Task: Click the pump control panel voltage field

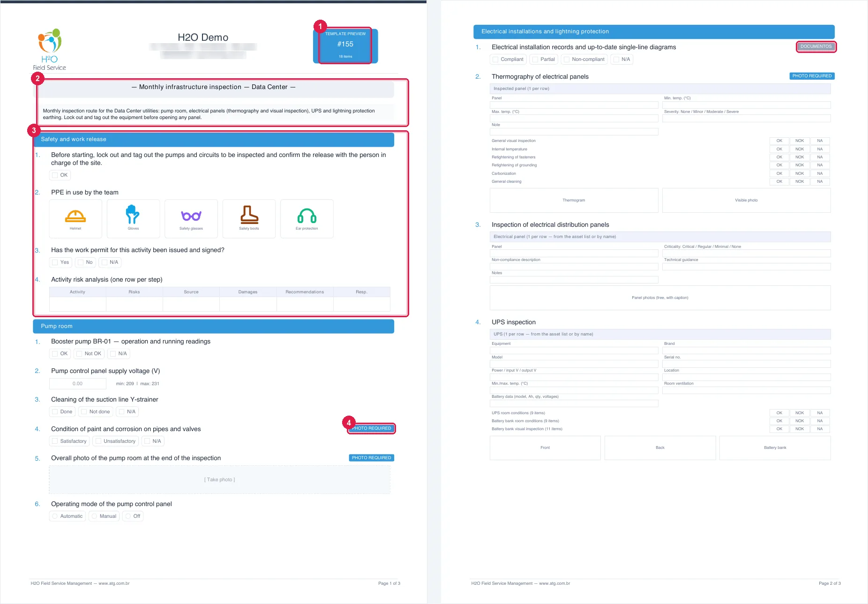Action: (78, 384)
